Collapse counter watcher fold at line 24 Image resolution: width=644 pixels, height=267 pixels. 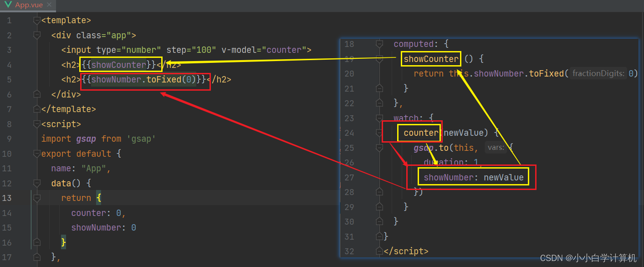[379, 133]
